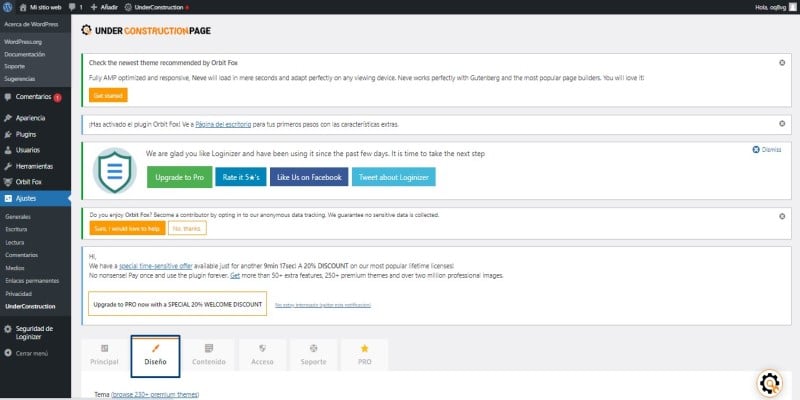Open Acerca de WordPress
This screenshot has height=400, width=800.
point(31,24)
